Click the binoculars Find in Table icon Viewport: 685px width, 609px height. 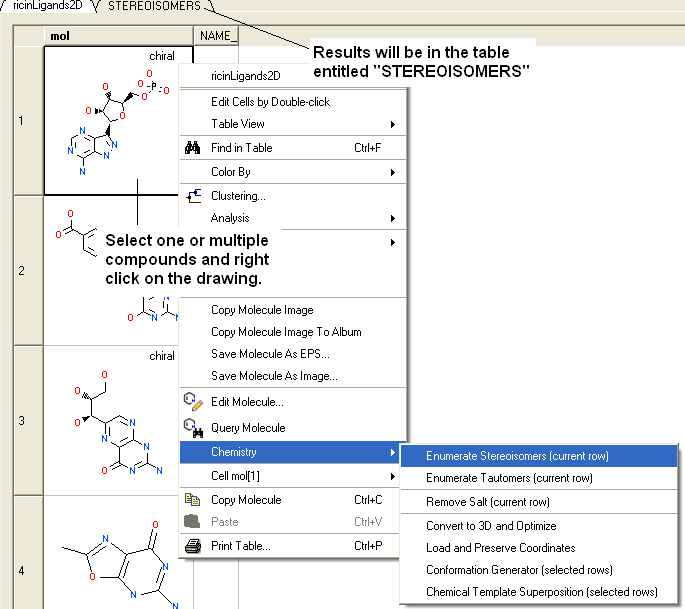pyautogui.click(x=194, y=148)
